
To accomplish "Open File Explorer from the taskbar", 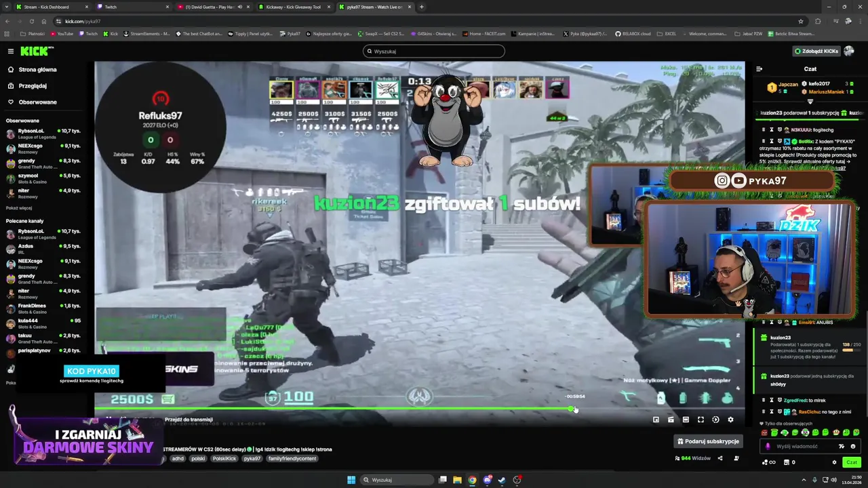I will pyautogui.click(x=457, y=480).
